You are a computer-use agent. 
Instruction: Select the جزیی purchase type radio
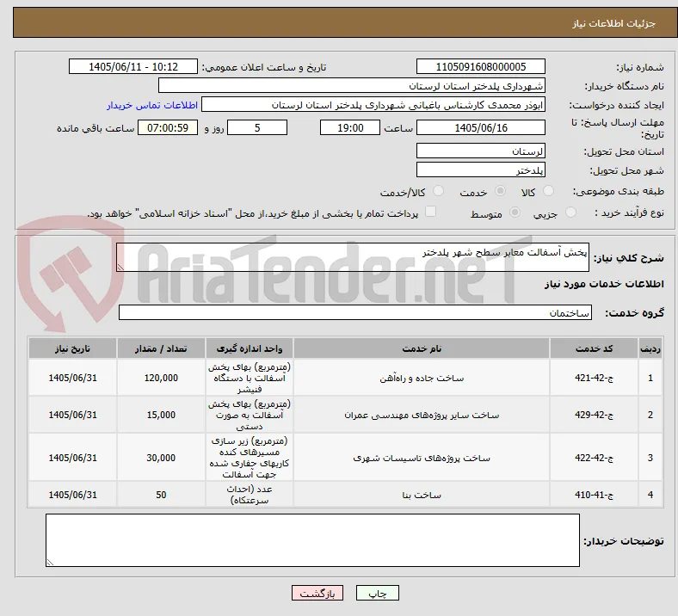570,212
